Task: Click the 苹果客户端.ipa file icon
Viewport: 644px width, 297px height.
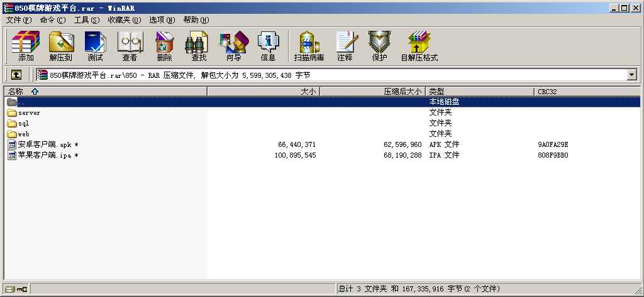Action: [12, 155]
